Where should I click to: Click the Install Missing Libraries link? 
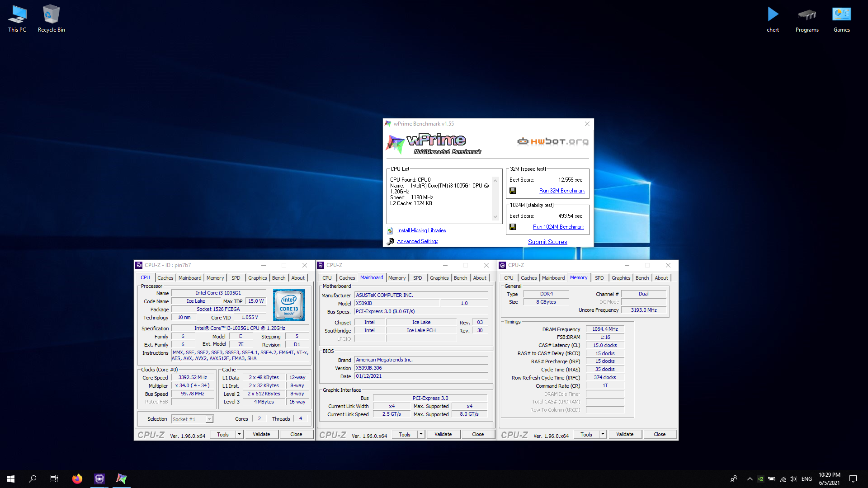click(x=421, y=230)
